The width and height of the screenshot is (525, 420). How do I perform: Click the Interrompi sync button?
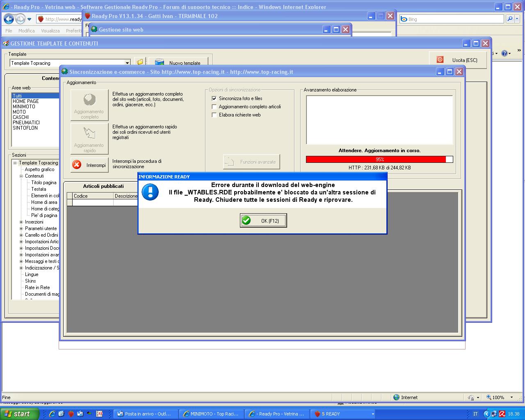tap(89, 165)
